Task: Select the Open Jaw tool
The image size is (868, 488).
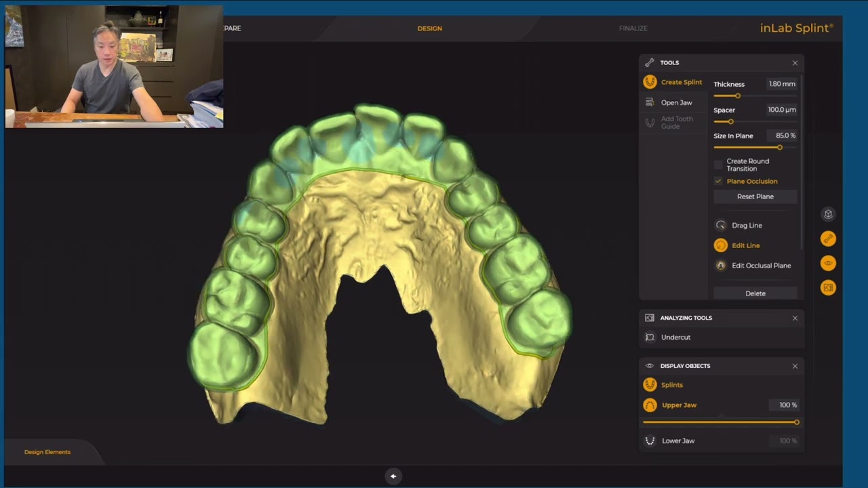Action: 668,102
